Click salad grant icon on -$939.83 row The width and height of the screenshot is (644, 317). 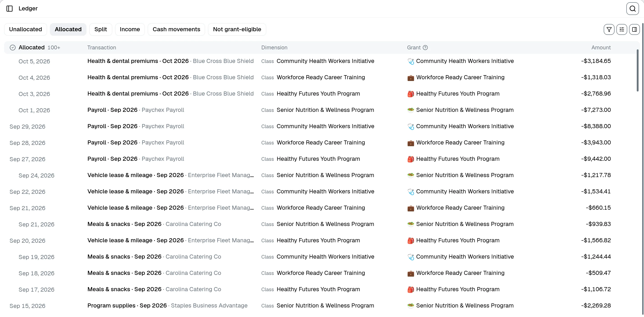[411, 224]
